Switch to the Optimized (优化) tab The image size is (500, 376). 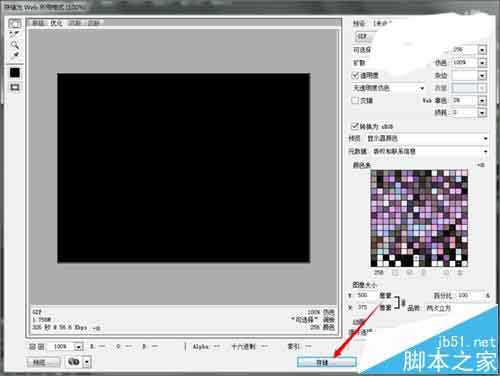tap(56, 23)
